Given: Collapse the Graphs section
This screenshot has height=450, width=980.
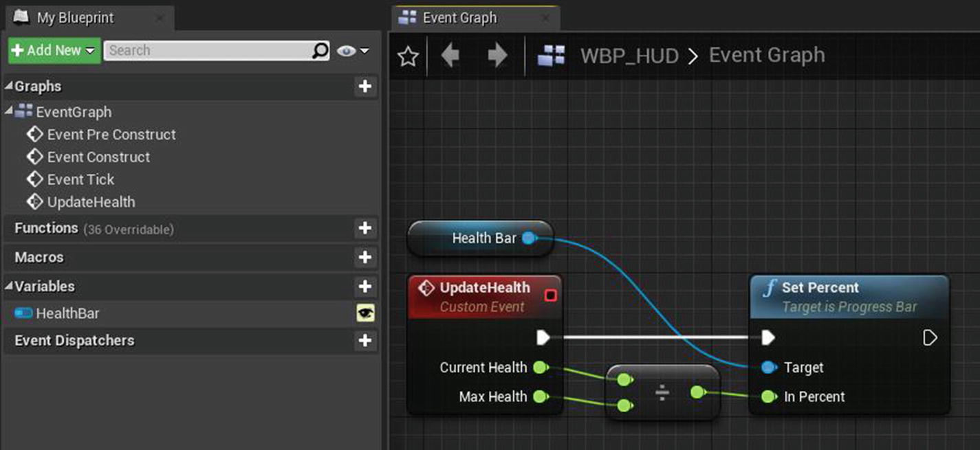Looking at the screenshot, I should (x=9, y=87).
